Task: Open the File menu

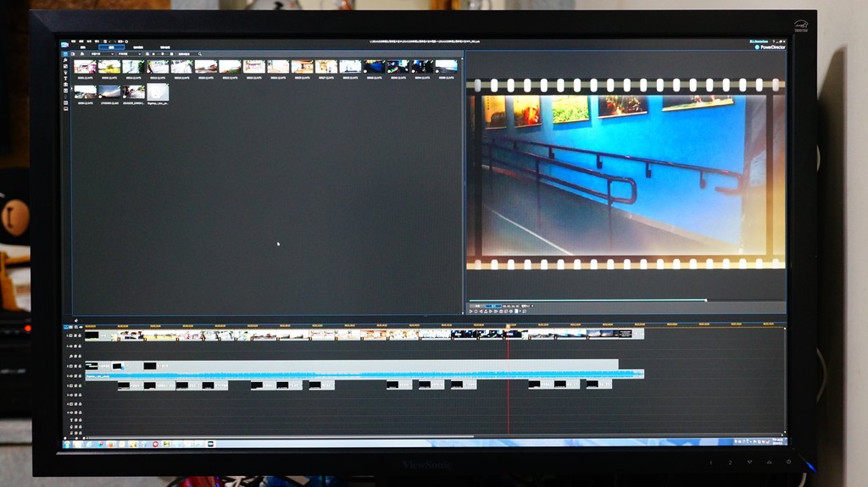Action: point(74,42)
